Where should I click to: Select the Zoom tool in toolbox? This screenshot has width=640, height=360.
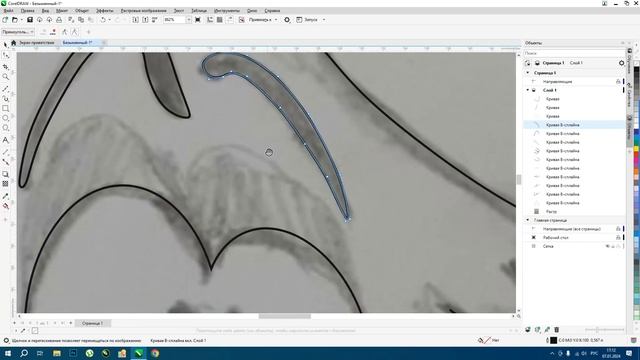pyautogui.click(x=5, y=77)
